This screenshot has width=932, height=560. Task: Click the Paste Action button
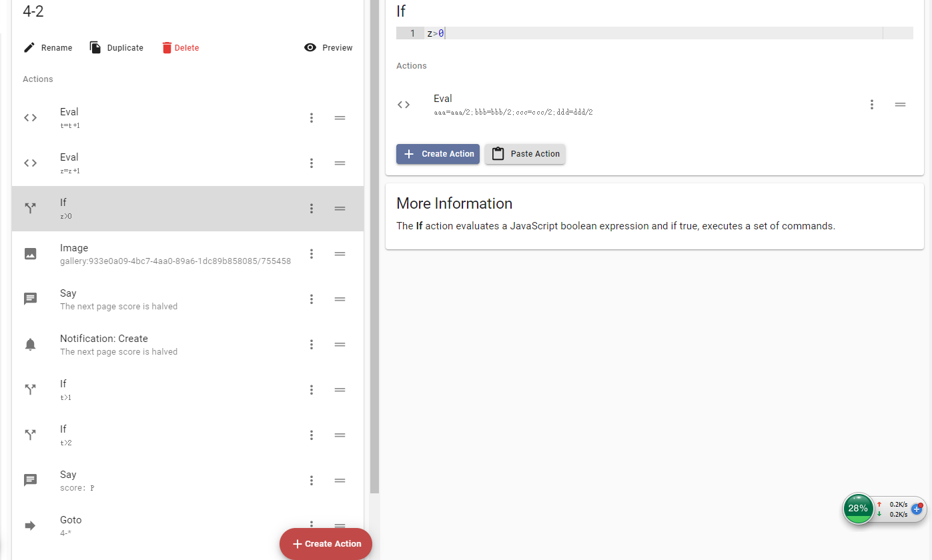[x=525, y=154]
